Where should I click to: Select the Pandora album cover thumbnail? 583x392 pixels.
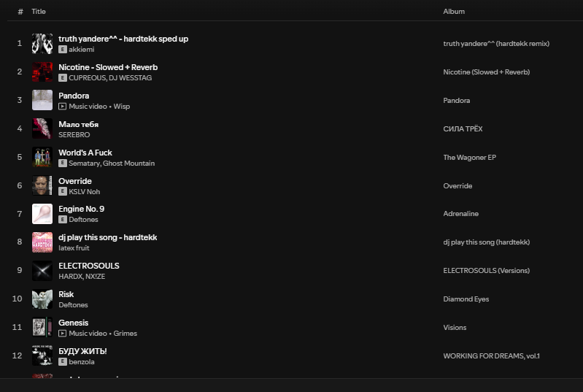tap(42, 100)
